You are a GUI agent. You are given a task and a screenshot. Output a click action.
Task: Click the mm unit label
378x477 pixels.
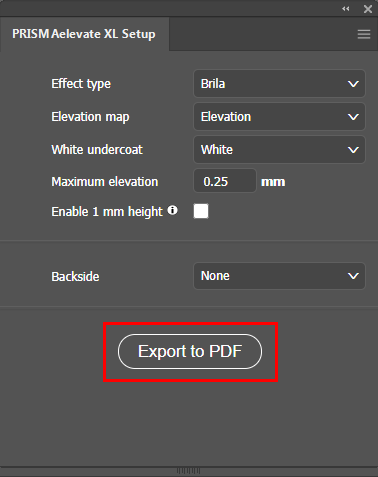(273, 182)
